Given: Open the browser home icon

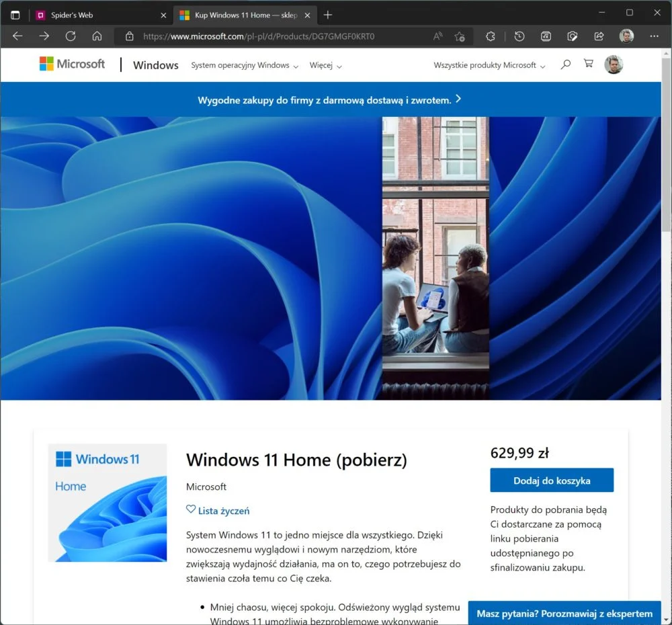Looking at the screenshot, I should point(97,36).
